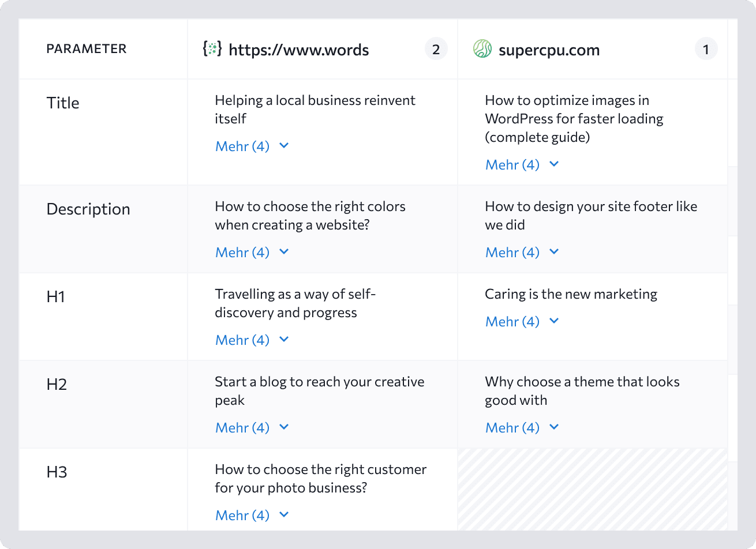Expand Description chevron in supercpu.com column
756x549 pixels.
[x=554, y=252]
